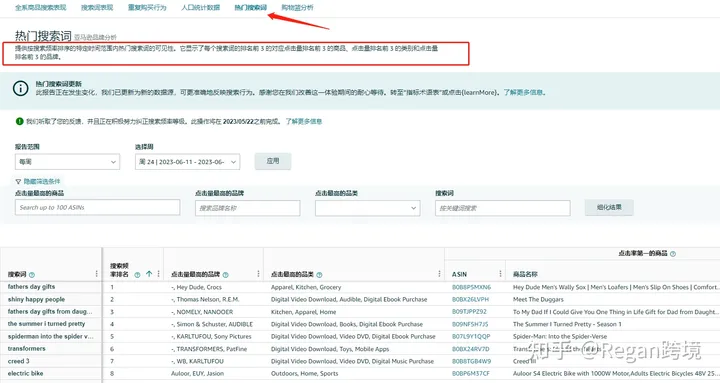720x383 pixels.
Task: Click brands cell '-, Thomas Nelson, R.E.M.'
Action: click(205, 299)
